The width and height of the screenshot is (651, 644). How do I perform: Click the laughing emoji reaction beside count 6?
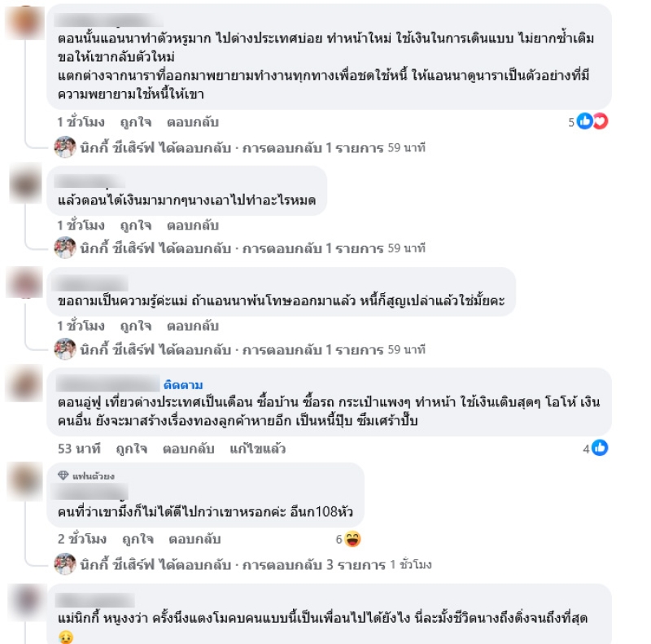click(352, 539)
